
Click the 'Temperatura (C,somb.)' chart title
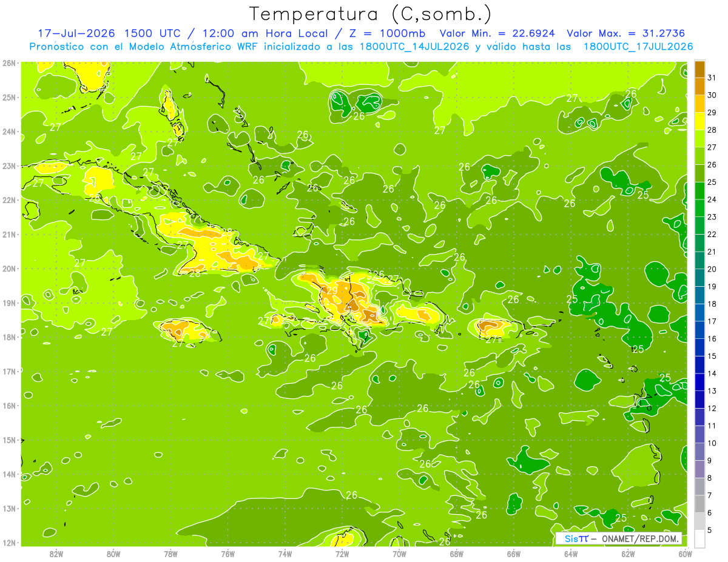tap(370, 13)
